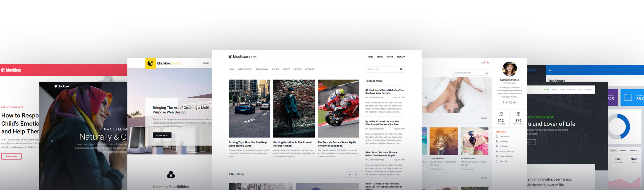Open the man against brick wall thumbnail
This screenshot has width=644, height=190.
pos(294,108)
